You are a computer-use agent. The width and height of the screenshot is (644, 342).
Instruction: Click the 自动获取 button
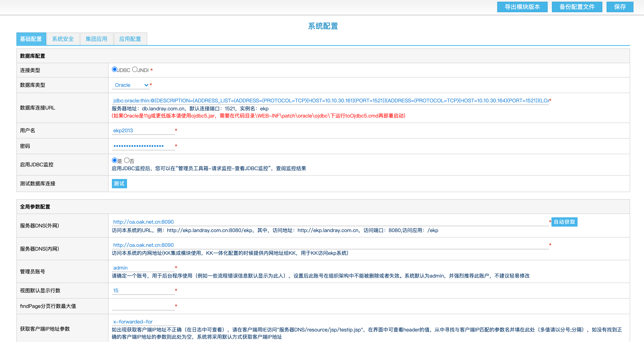tap(564, 222)
